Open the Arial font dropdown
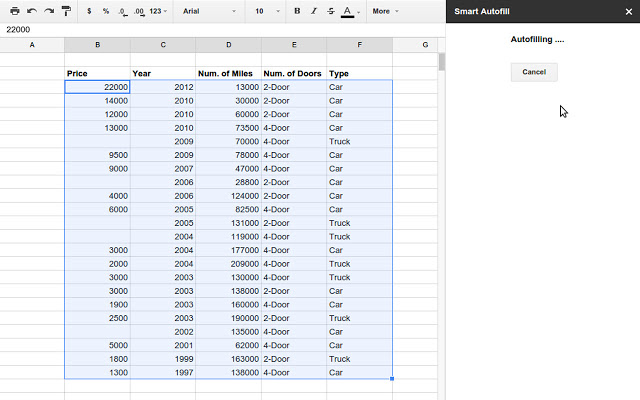This screenshot has width=640, height=400. click(x=209, y=11)
